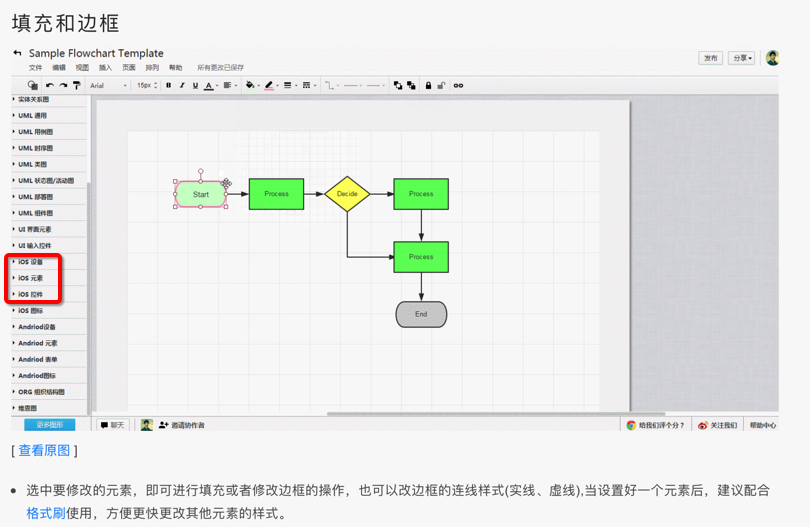Viewport: 810px width, 527px height.
Task: Click the insert link chain icon
Action: click(x=458, y=85)
